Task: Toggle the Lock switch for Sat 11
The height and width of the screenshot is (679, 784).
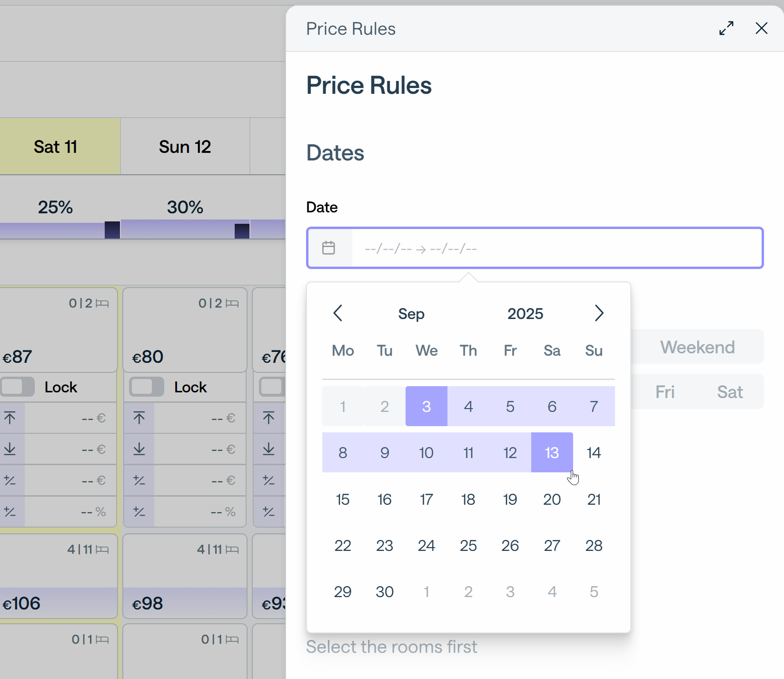Action: (17, 387)
